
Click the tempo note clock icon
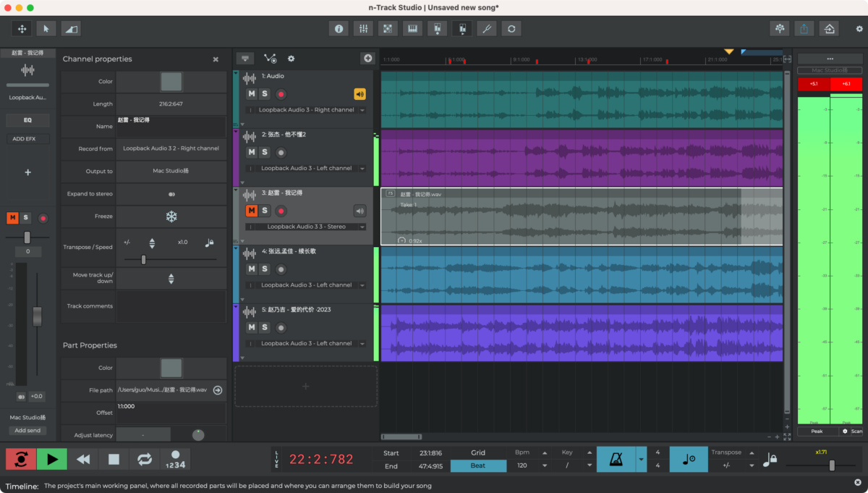688,459
